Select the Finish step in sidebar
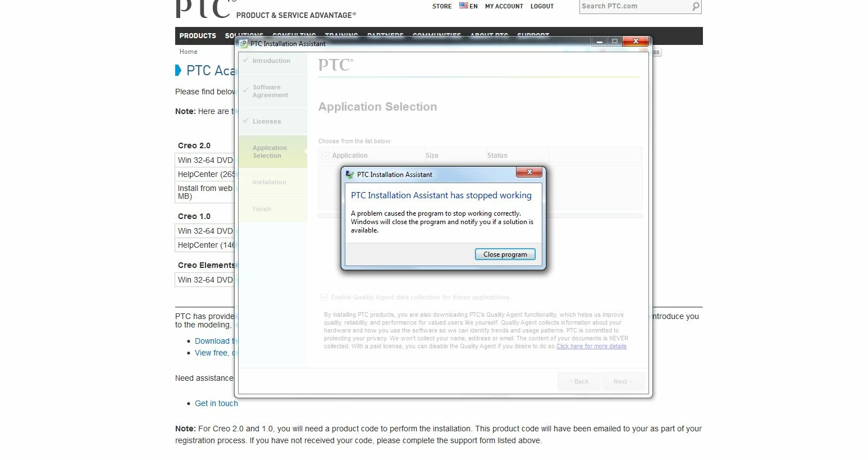868x460 pixels. [272, 209]
